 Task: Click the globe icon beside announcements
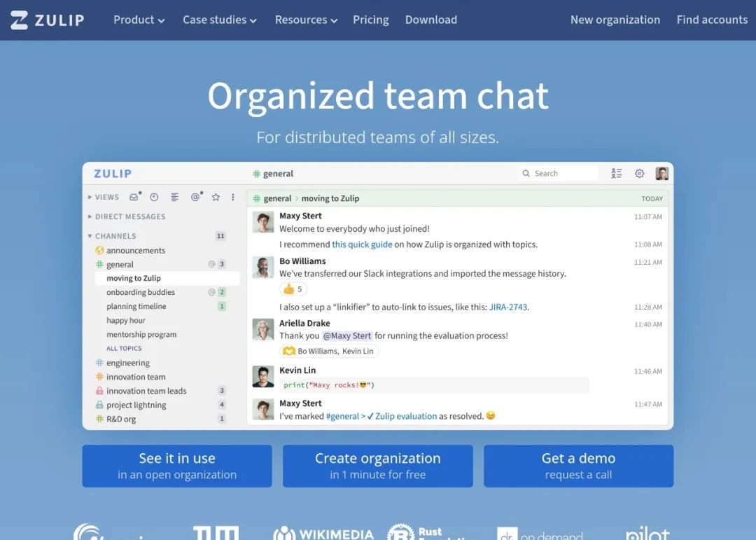[99, 250]
